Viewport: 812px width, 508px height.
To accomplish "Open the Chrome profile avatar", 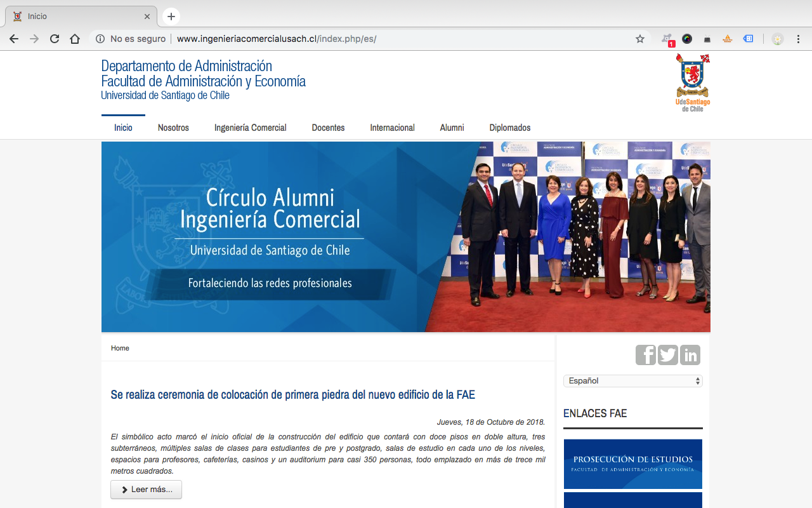I will pyautogui.click(x=778, y=39).
